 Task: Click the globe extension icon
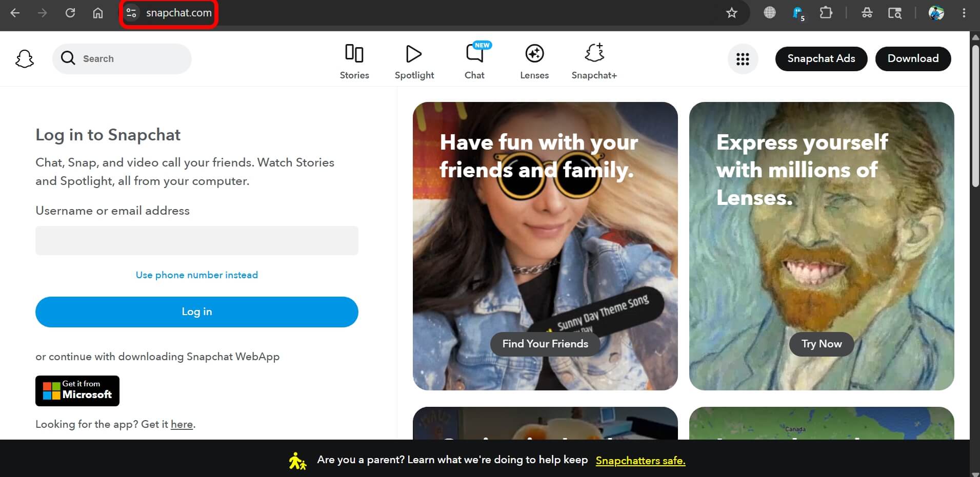770,13
